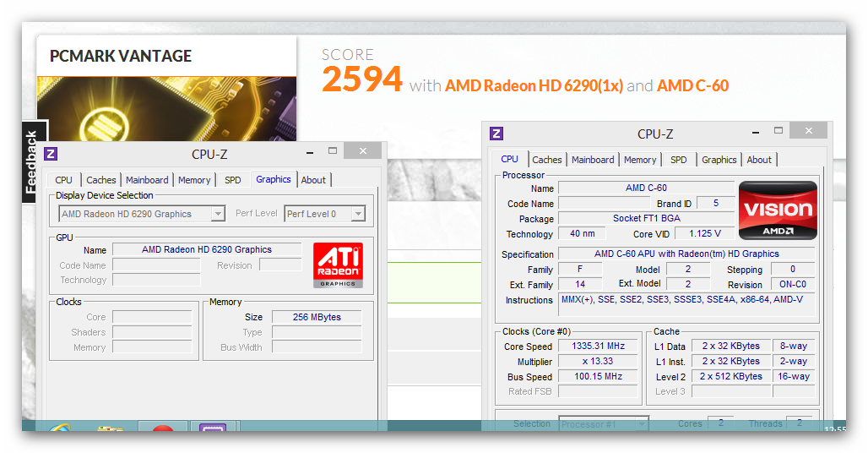The image size is (868, 453).
Task: Open Mainboard tab in the AMD C-60 CPU-Z window
Action: 593,160
